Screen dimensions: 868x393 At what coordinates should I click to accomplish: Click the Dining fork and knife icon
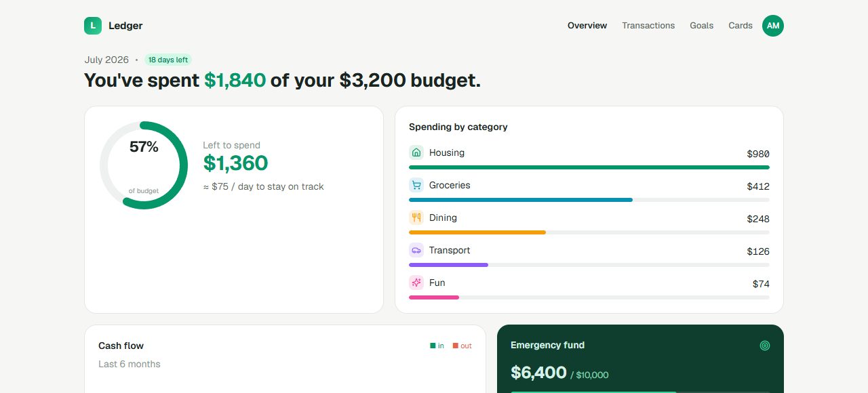(x=416, y=218)
